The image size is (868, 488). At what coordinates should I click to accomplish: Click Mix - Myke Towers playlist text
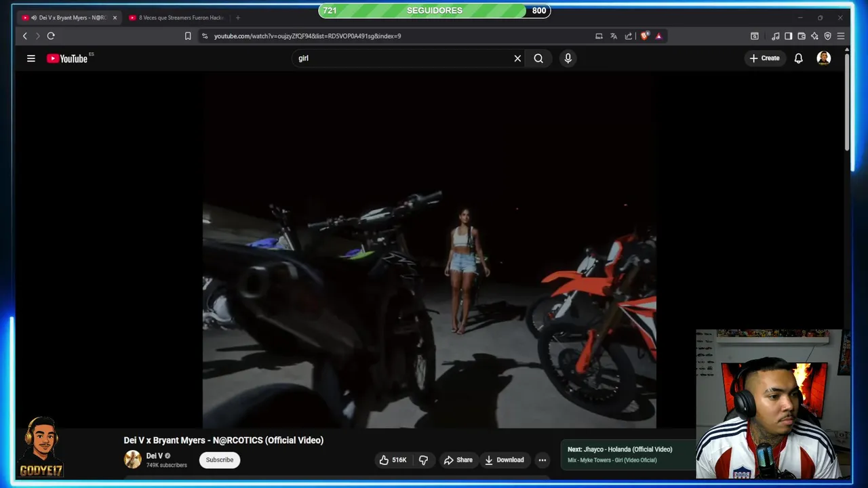(612, 460)
